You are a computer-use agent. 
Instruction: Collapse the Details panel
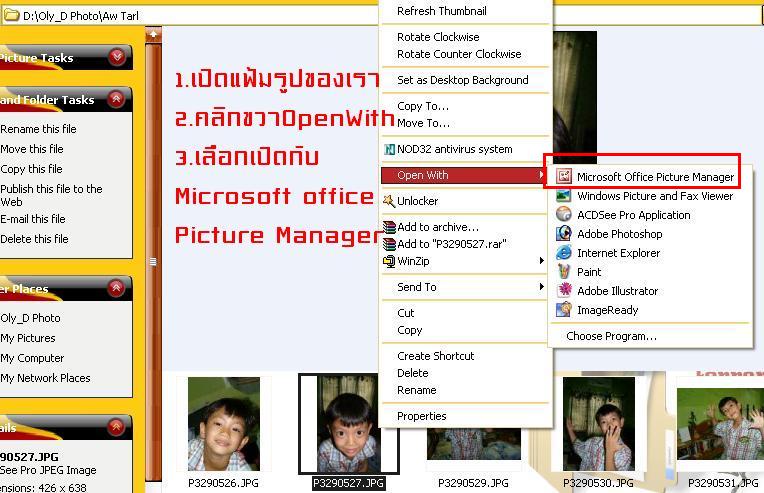[x=116, y=427]
